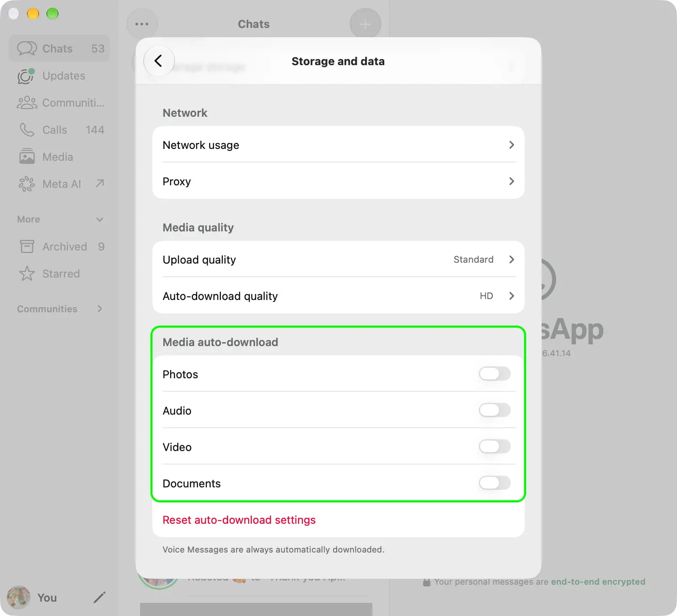The width and height of the screenshot is (677, 616).
Task: Click the Proxy row label
Action: coord(177,181)
